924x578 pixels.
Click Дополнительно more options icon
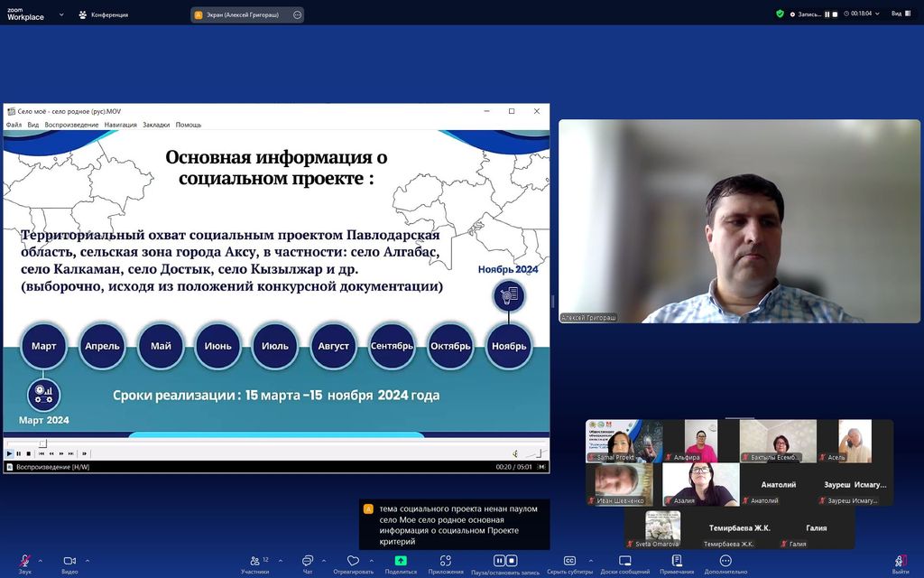coord(725,563)
